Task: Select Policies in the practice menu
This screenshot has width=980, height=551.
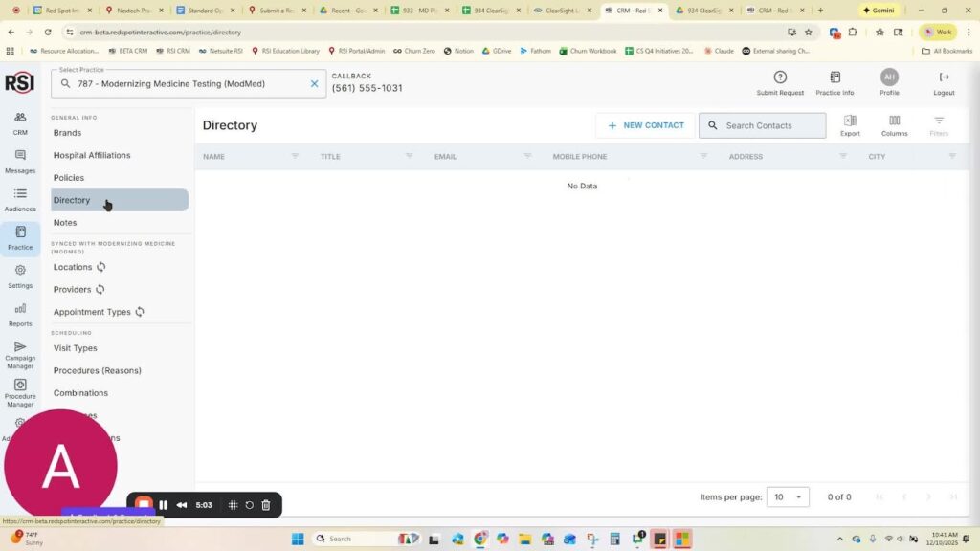Action: coord(69,178)
